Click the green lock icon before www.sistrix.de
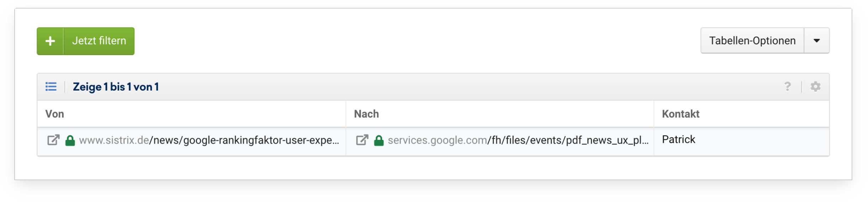The width and height of the screenshot is (868, 203). pyautogui.click(x=70, y=140)
